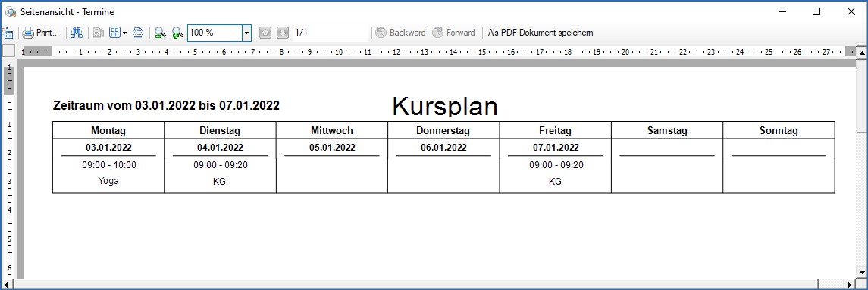
Task: Click 09:00 - 09:20 under Freitag
Action: pos(556,165)
